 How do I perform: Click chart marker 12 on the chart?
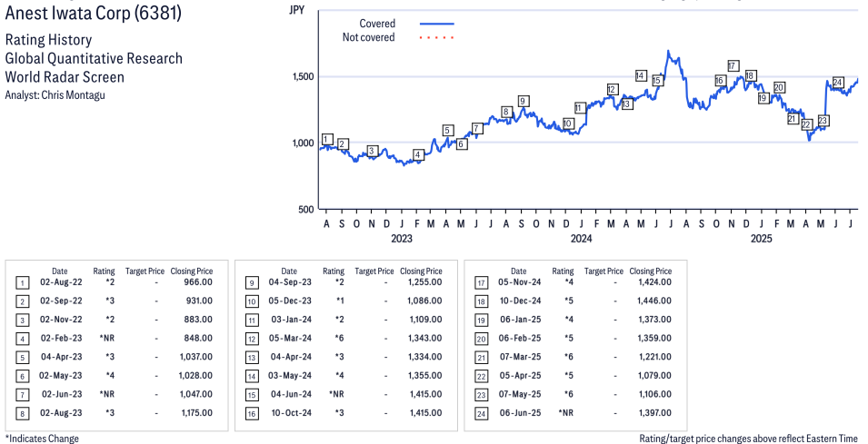(x=612, y=89)
